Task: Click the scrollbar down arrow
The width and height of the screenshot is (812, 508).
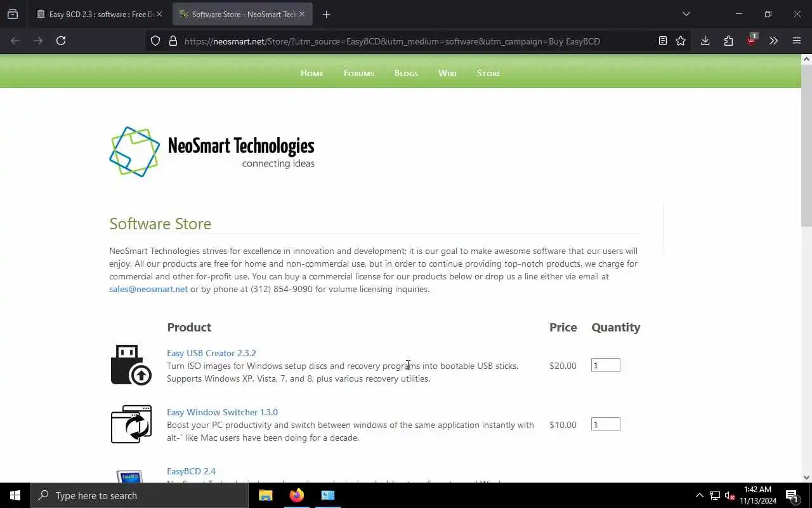Action: coord(806,478)
